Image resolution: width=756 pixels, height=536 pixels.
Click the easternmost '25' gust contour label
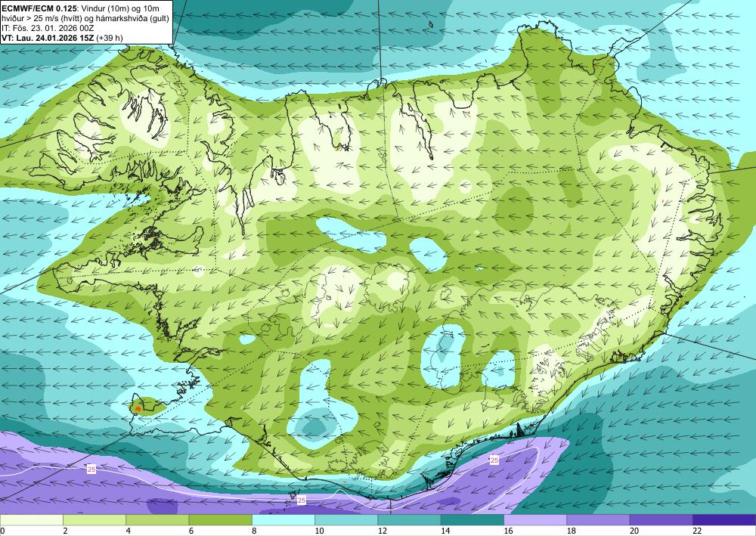(494, 460)
